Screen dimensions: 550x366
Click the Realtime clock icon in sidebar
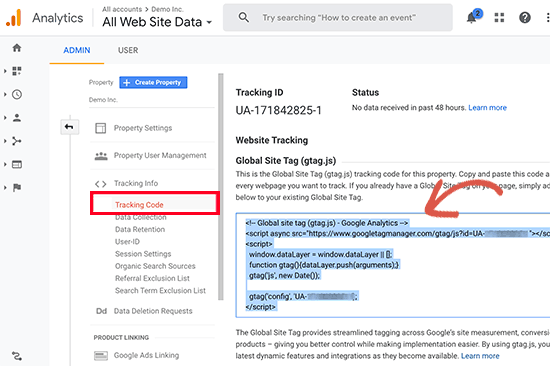click(x=17, y=94)
